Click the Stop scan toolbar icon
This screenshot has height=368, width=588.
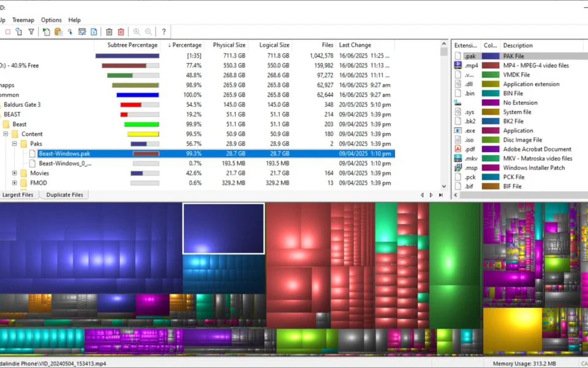click(7, 32)
